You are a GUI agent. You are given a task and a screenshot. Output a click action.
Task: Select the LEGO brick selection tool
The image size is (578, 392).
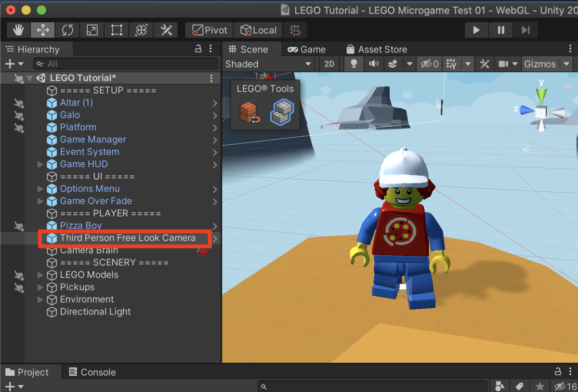pyautogui.click(x=282, y=112)
